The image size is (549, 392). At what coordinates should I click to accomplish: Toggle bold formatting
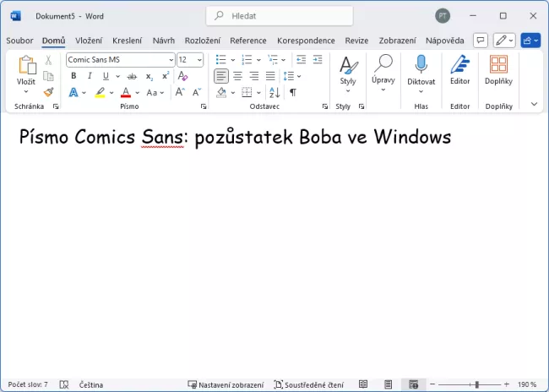click(73, 76)
